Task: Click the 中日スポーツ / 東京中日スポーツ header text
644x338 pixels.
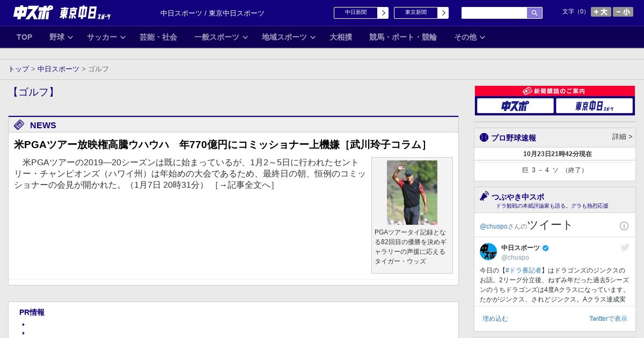Action: pos(213,13)
